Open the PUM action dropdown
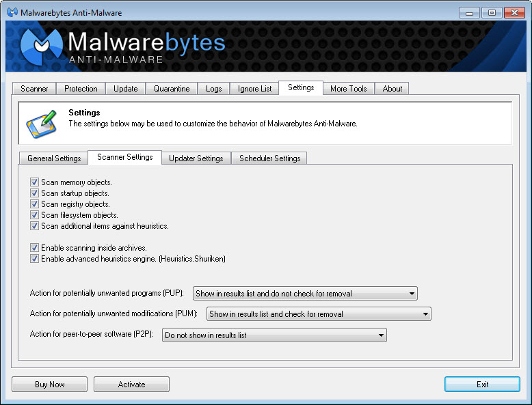The image size is (532, 405). pos(319,314)
